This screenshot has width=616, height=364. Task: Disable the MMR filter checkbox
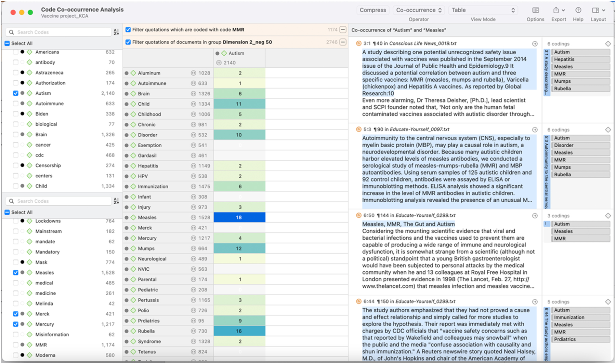pos(128,29)
